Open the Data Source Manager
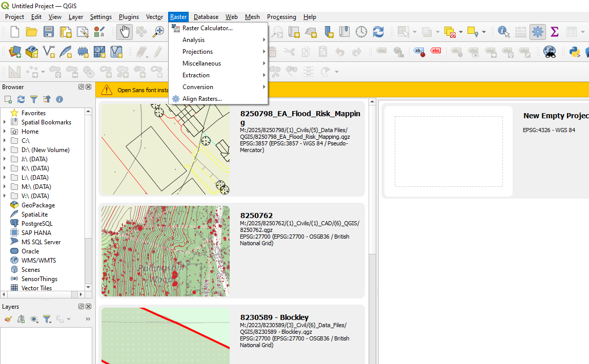The height and width of the screenshot is (364, 589). point(15,51)
